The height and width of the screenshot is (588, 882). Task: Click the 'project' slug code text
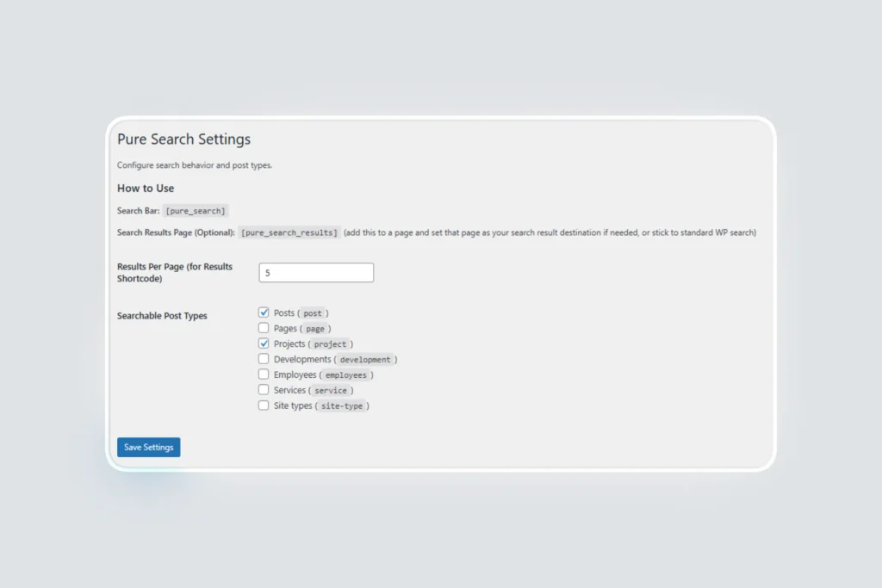[x=330, y=344]
